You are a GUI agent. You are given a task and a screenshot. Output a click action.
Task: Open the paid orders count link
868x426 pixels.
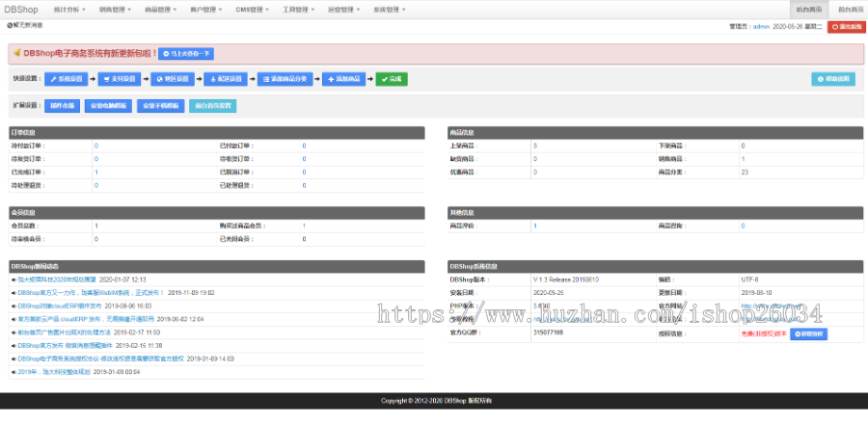304,146
